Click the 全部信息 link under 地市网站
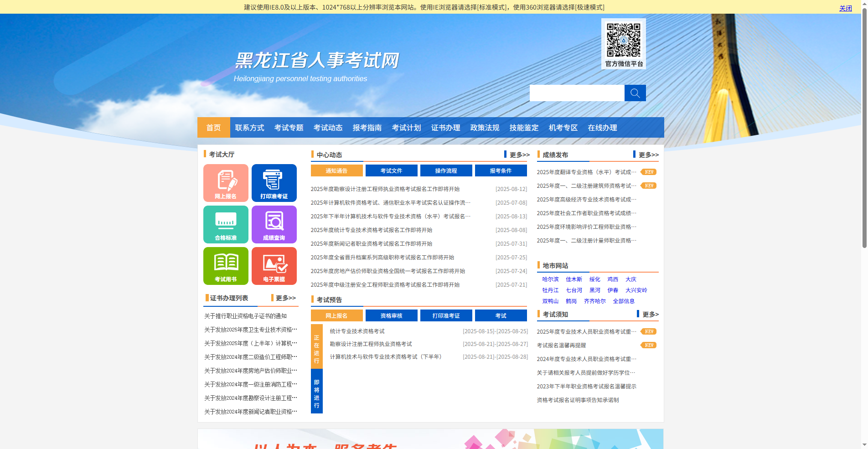The width and height of the screenshot is (868, 449). coord(625,301)
